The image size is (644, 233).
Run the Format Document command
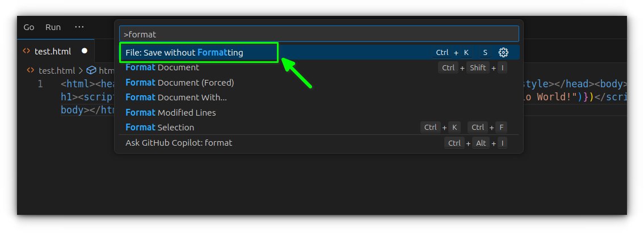coord(162,67)
